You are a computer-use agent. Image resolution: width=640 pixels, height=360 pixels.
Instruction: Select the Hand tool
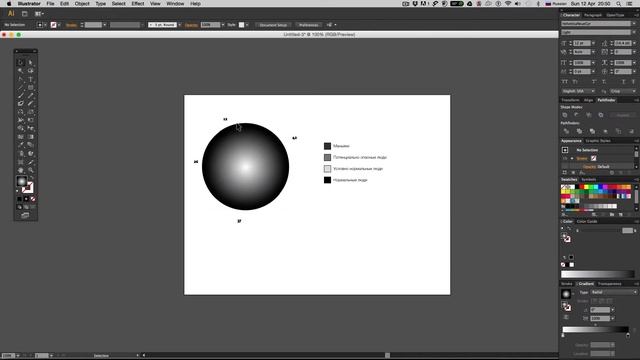click(x=21, y=170)
